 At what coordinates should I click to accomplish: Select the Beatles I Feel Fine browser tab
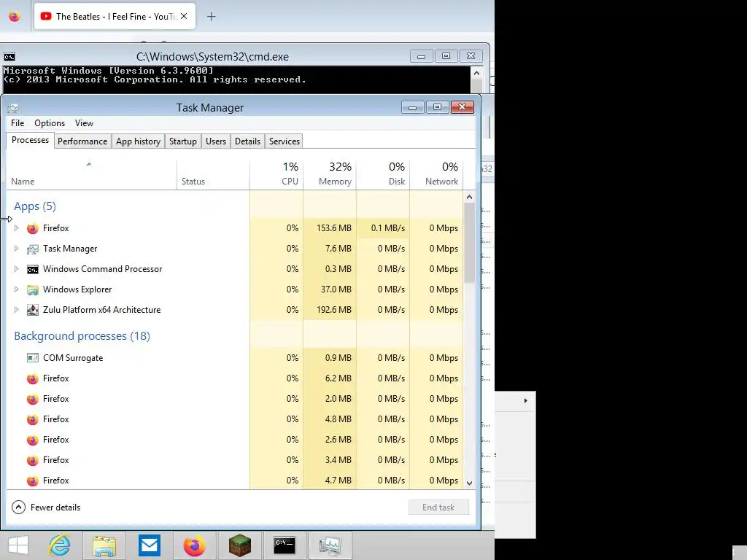115,17
